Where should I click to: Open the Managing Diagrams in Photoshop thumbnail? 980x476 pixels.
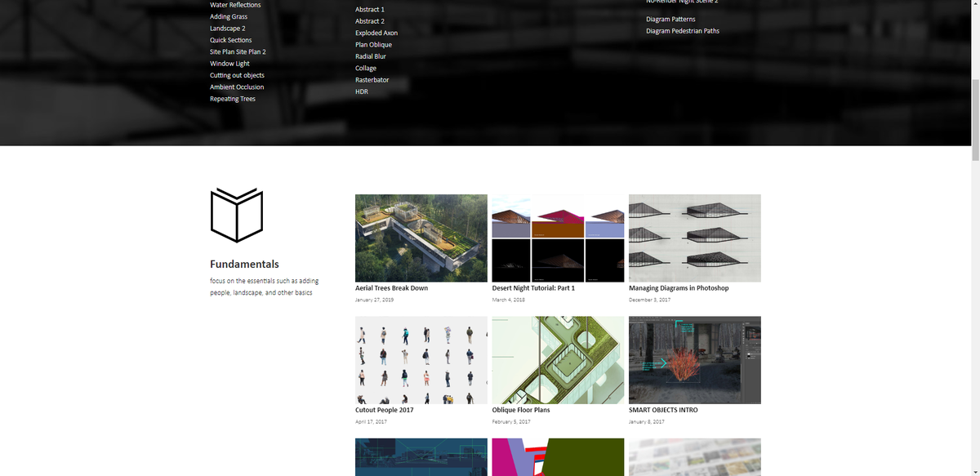pos(695,238)
